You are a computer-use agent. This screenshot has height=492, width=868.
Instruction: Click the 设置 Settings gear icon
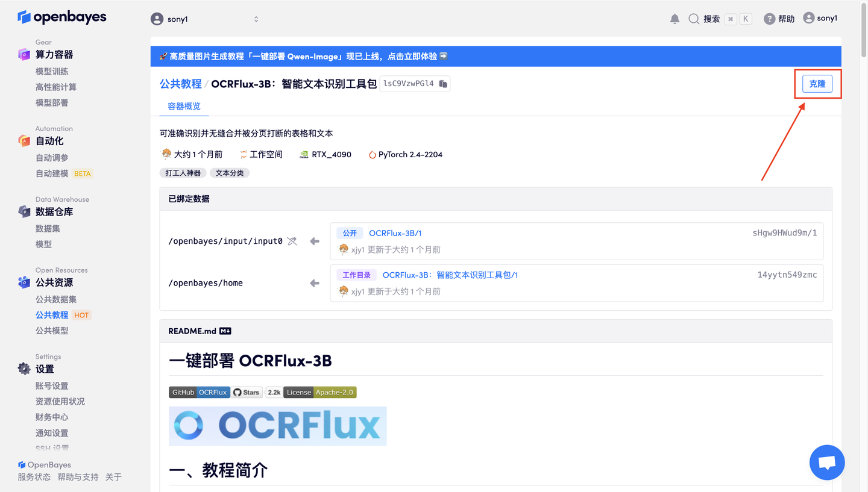(x=22, y=369)
